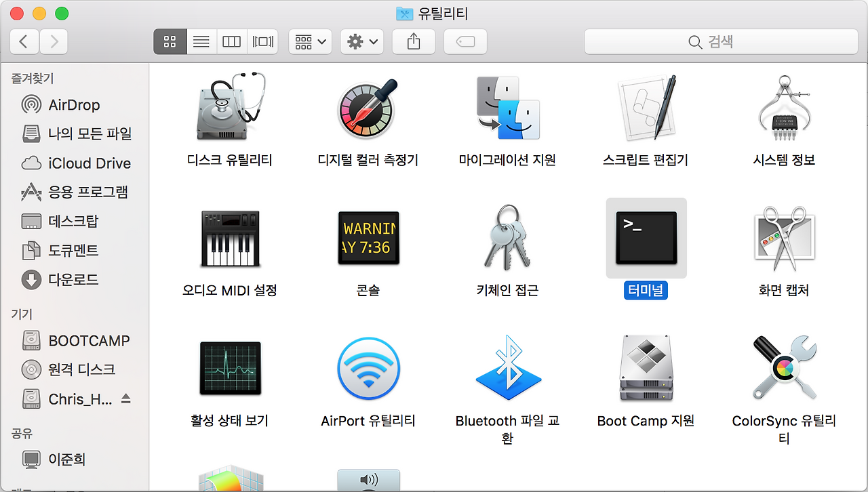The width and height of the screenshot is (868, 492).
Task: Go to iCloud Drive in the sidebar
Action: point(77,163)
